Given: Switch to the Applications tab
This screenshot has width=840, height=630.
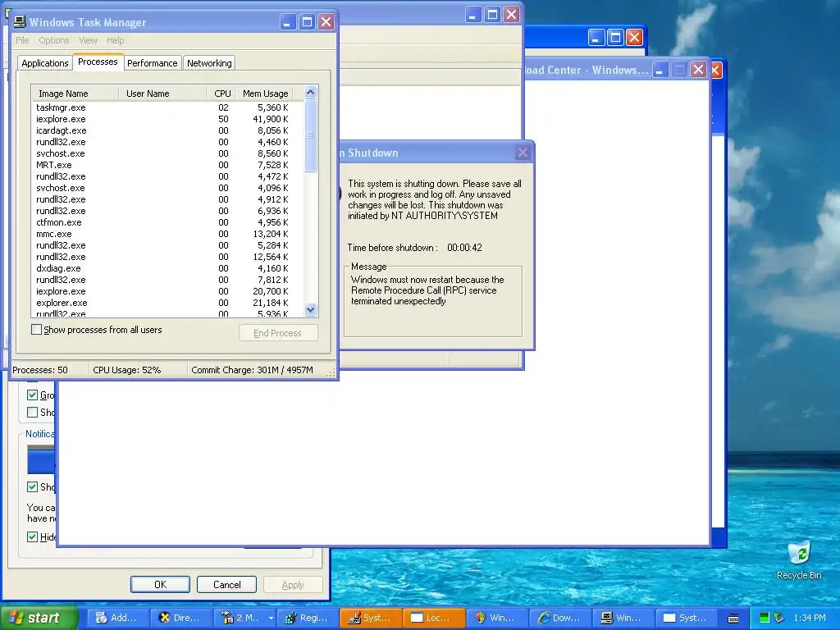Looking at the screenshot, I should [x=45, y=63].
